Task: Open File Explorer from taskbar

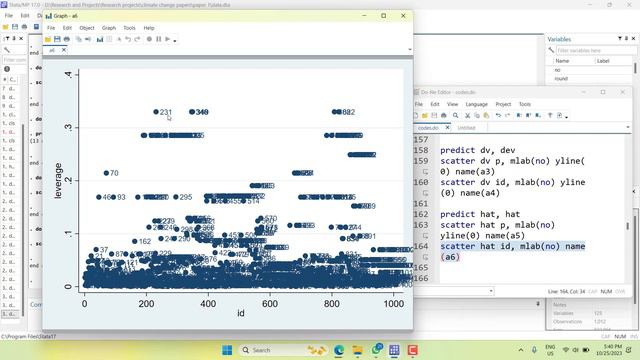Action: click(358, 350)
